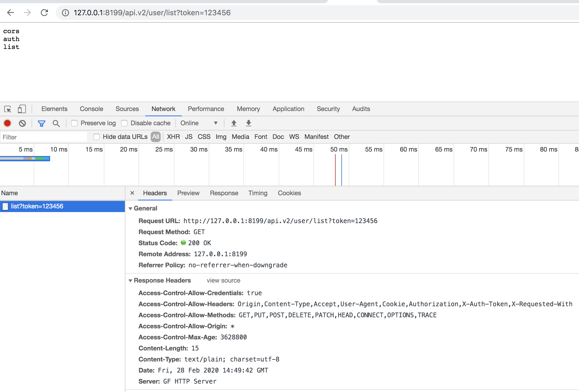The height and width of the screenshot is (392, 579).
Task: Import HAR file with upload arrow
Action: [x=234, y=123]
